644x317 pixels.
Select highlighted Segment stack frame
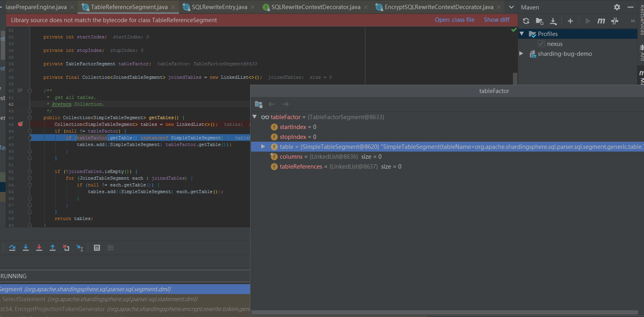point(125,289)
